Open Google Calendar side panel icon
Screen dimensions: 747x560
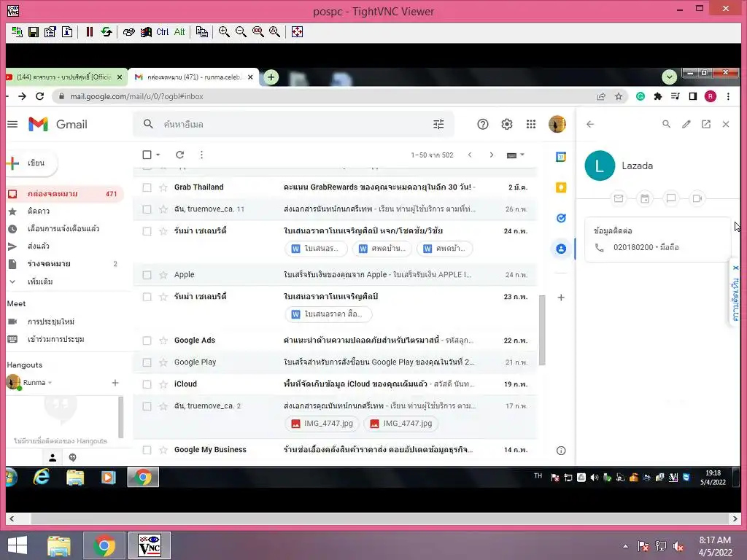[561, 157]
